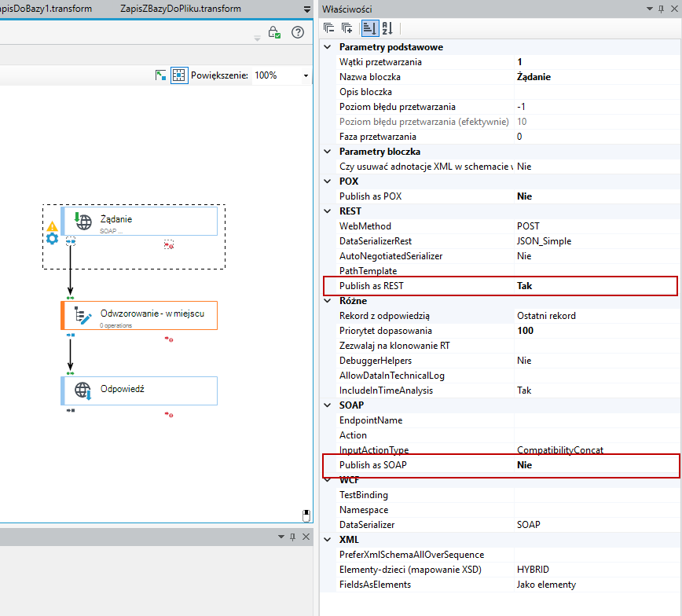Collapse the XML properties section

[x=328, y=540]
